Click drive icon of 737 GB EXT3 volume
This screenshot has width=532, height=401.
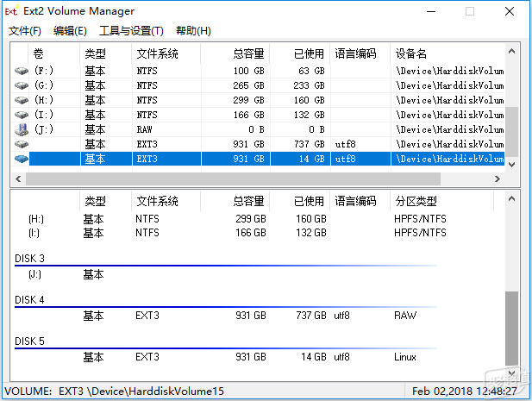(22, 144)
